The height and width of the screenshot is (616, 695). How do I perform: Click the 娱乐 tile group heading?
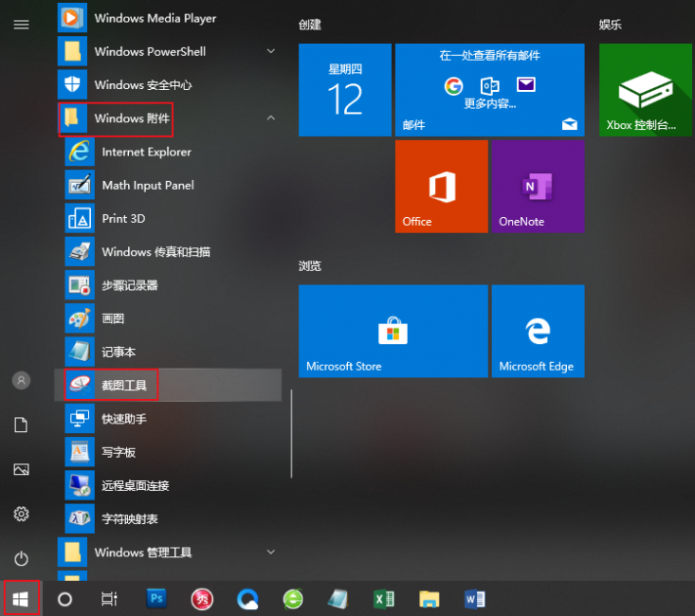[610, 25]
